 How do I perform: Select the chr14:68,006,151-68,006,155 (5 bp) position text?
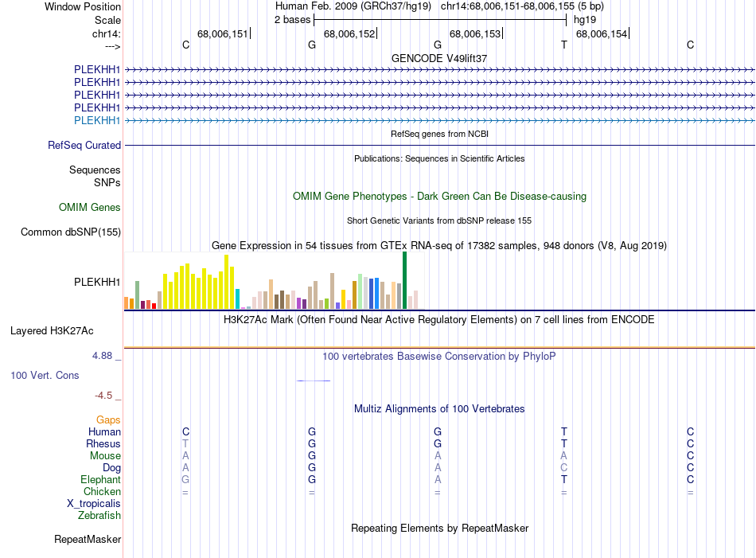[x=522, y=6]
